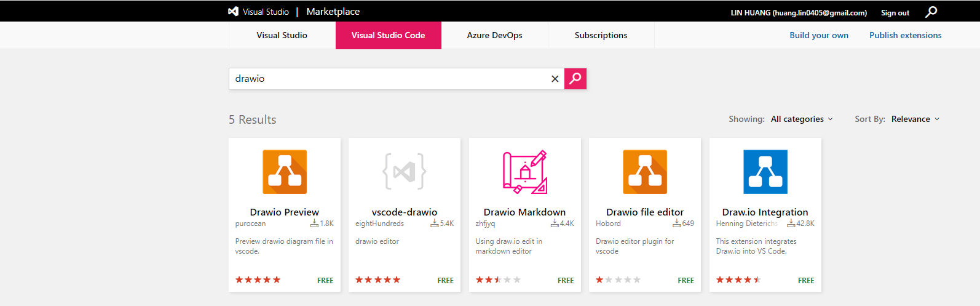The height and width of the screenshot is (306, 980).
Task: Click the vscode-drawio star rating
Action: (378, 280)
